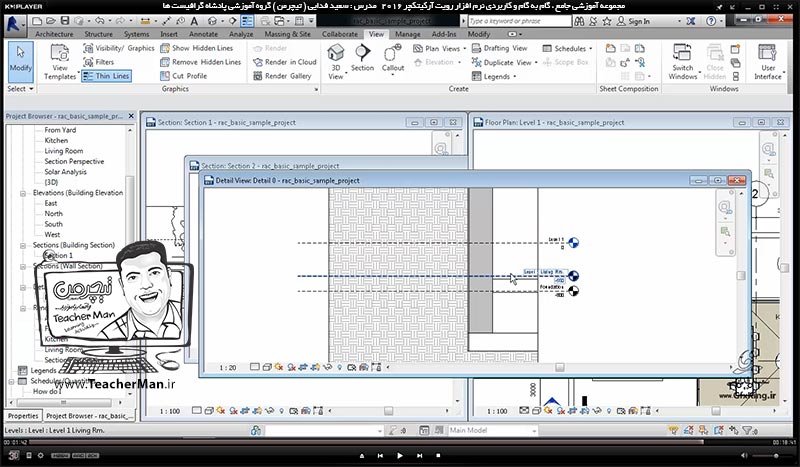Open Render in Cloud
The width and height of the screenshot is (800, 467).
[285, 62]
